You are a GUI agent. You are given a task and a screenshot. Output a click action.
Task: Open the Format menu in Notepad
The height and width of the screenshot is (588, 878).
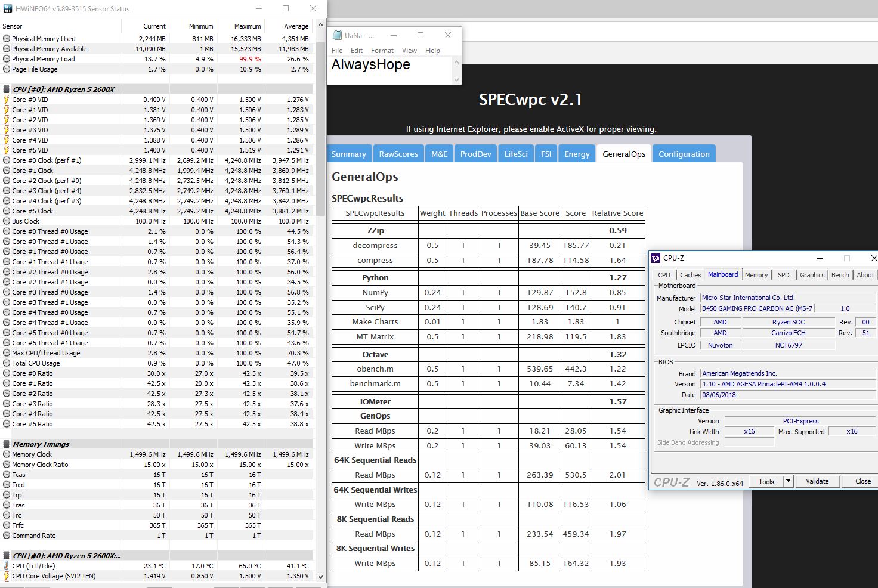pos(382,51)
